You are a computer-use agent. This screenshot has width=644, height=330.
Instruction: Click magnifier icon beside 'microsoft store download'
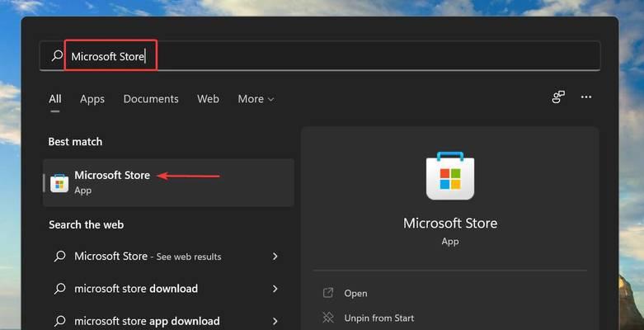pos(59,289)
